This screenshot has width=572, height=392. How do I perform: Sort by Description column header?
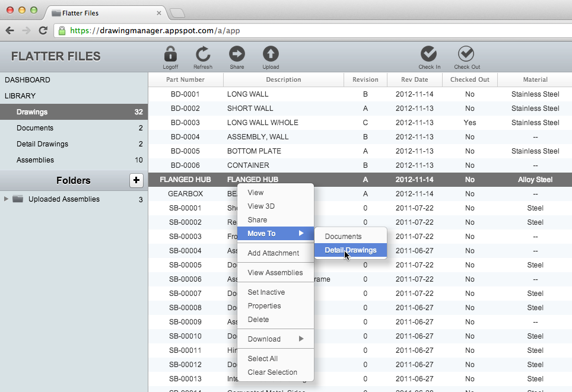pyautogui.click(x=284, y=79)
